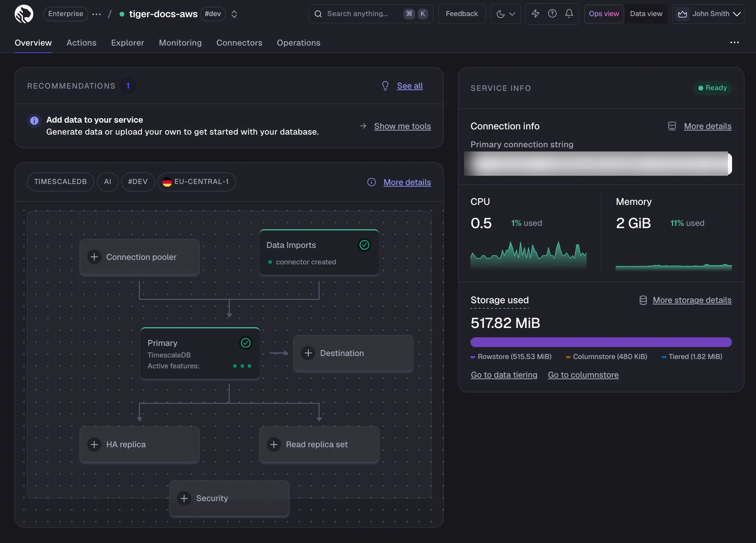Click the purple storage usage bar
Image resolution: width=756 pixels, height=543 pixels.
coord(601,342)
